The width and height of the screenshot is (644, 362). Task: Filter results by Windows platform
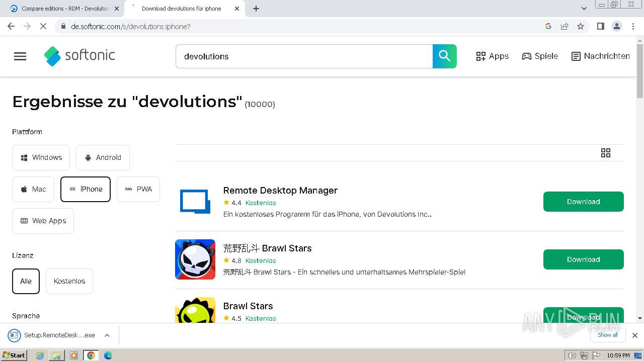(41, 157)
